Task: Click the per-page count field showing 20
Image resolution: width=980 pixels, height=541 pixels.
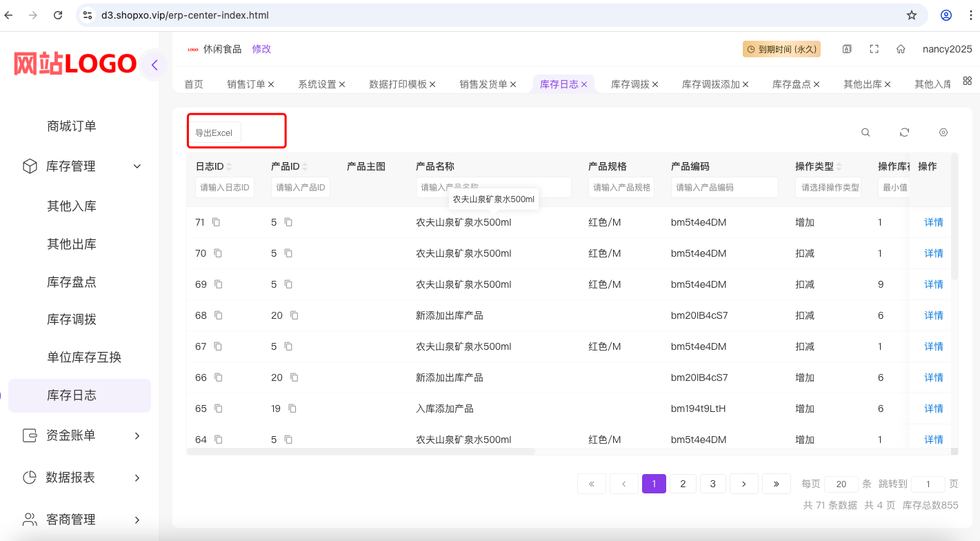Action: click(x=841, y=484)
